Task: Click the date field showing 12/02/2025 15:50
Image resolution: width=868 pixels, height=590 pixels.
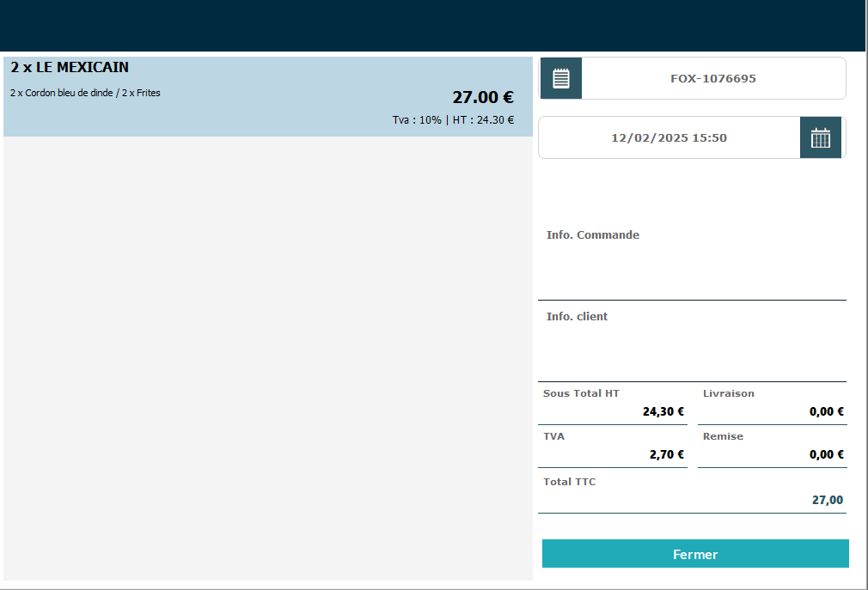Action: coord(669,137)
